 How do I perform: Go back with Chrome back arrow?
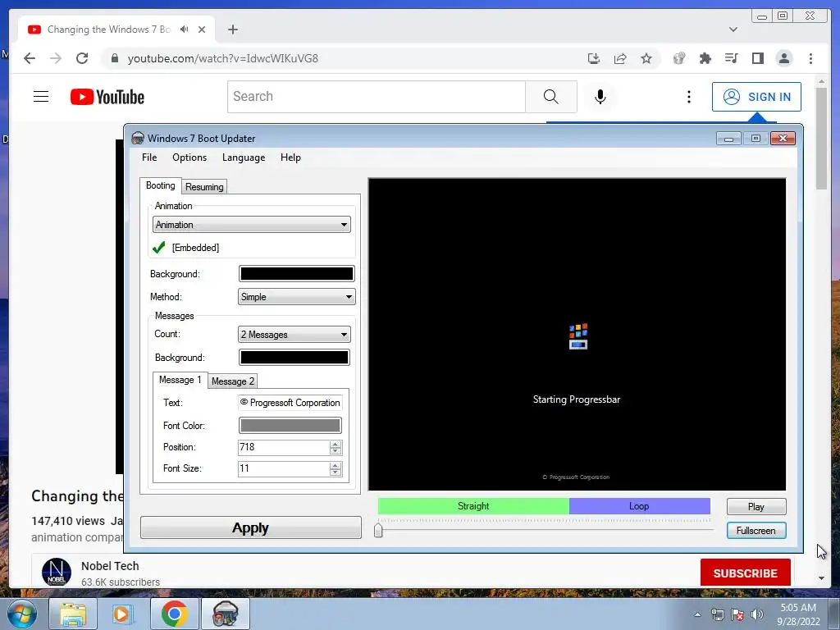point(30,58)
